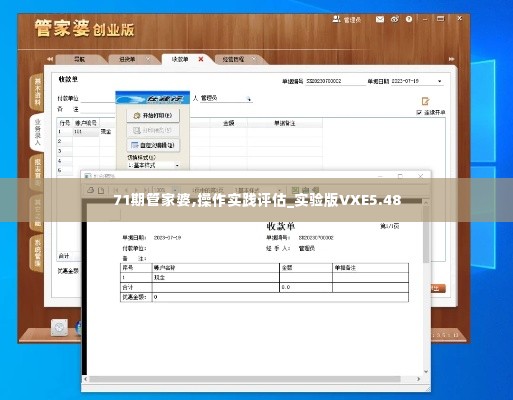
Task: Open the 选择样式 dropdown in print dialog
Action: [177, 165]
